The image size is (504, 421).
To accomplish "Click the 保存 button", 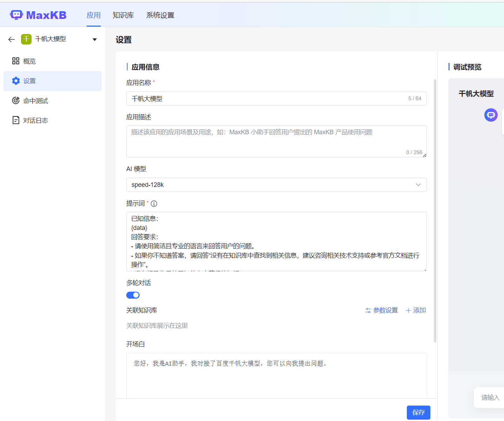I will tap(418, 413).
